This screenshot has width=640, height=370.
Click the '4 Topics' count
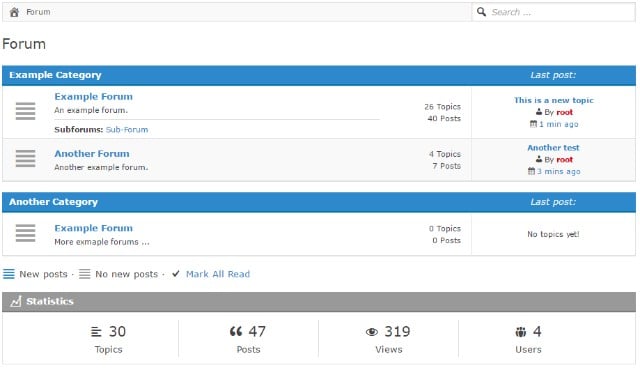[445, 154]
